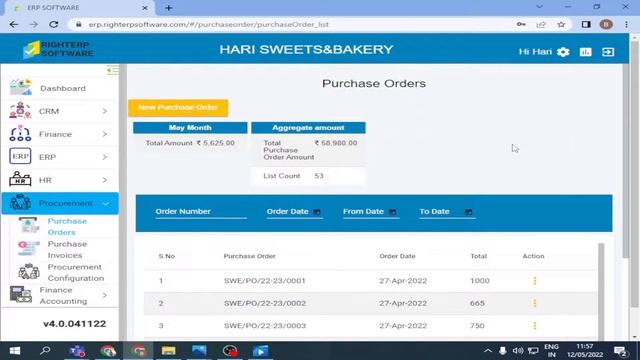Open Procurement Configuration in the sidebar
Viewport: 640px width, 360px height.
coord(76,272)
